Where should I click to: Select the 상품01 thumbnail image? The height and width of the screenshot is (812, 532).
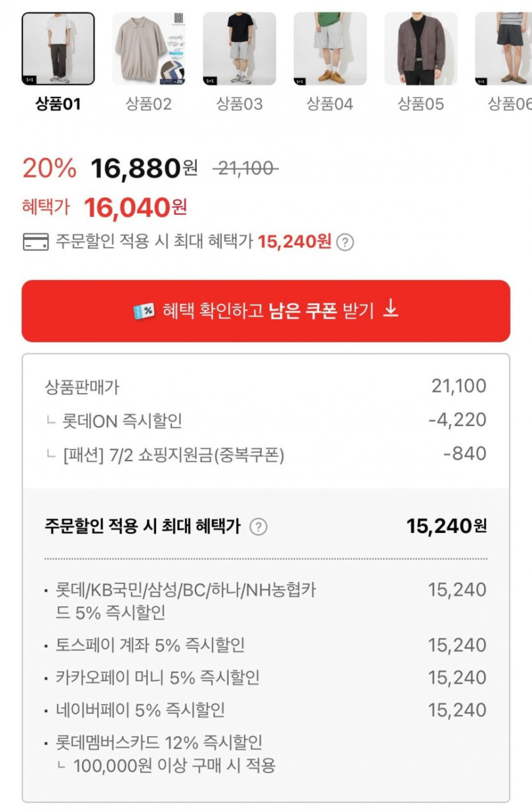pos(58,49)
